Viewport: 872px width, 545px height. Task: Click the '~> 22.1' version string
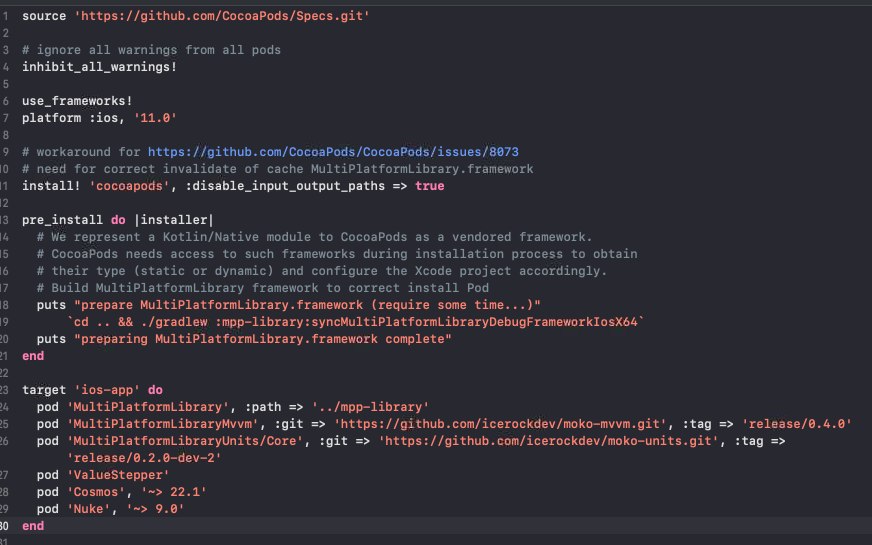point(174,492)
